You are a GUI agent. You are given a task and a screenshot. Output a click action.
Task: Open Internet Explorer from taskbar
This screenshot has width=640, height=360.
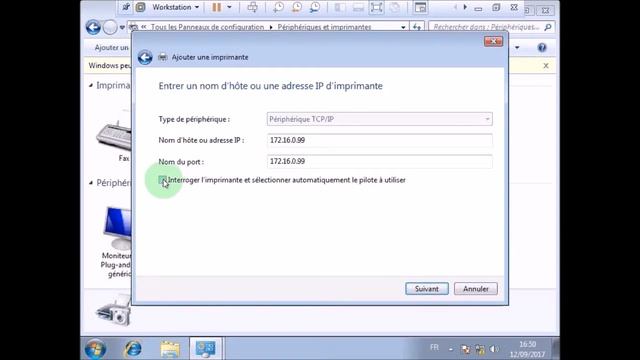pos(133,349)
